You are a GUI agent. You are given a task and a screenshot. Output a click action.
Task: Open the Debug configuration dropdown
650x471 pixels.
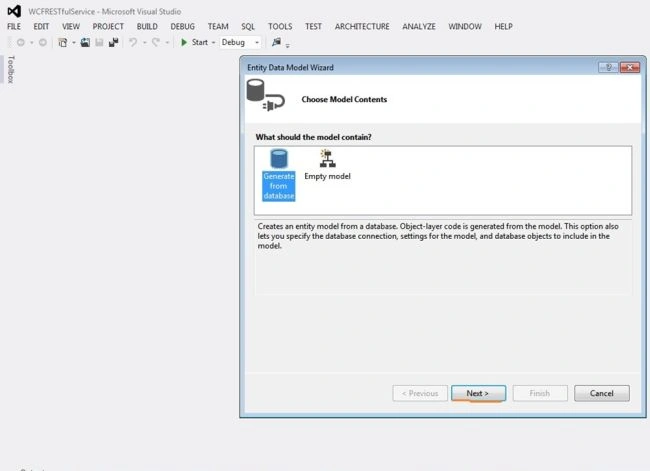coord(240,42)
